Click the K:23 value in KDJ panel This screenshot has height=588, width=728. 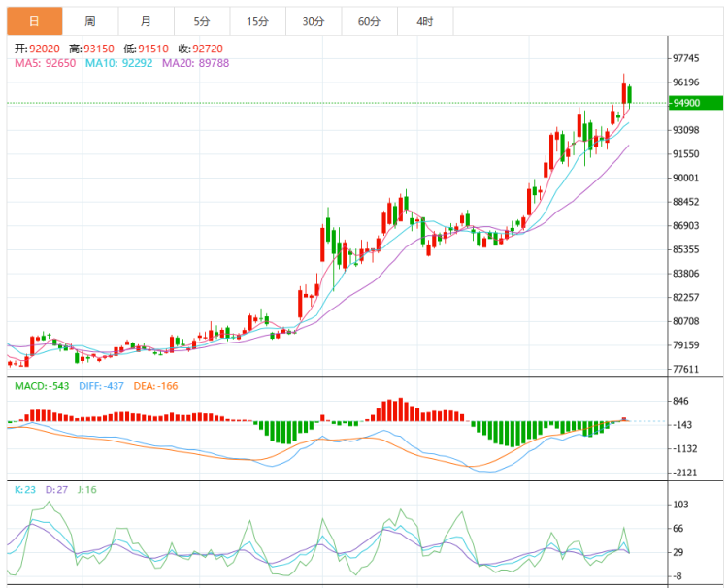coord(26,490)
